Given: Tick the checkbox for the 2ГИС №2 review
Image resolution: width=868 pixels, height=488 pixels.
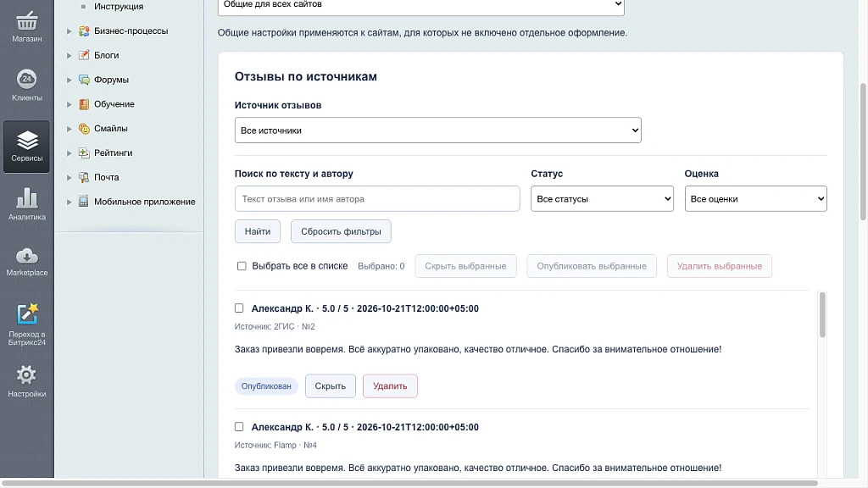Looking at the screenshot, I should (239, 308).
